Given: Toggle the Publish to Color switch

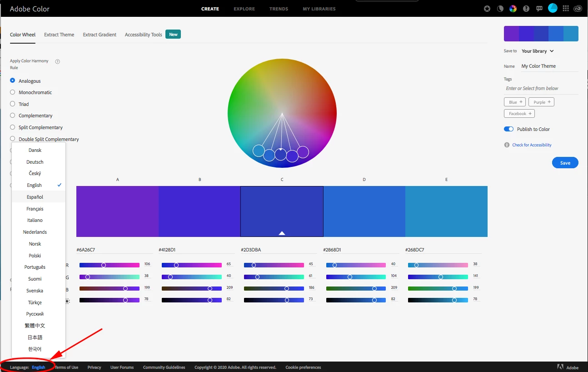Looking at the screenshot, I should coord(508,129).
